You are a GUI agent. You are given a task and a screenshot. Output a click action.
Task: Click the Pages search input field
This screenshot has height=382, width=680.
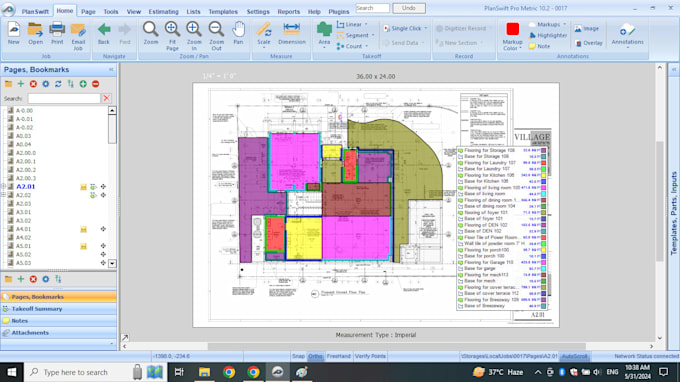pos(64,98)
